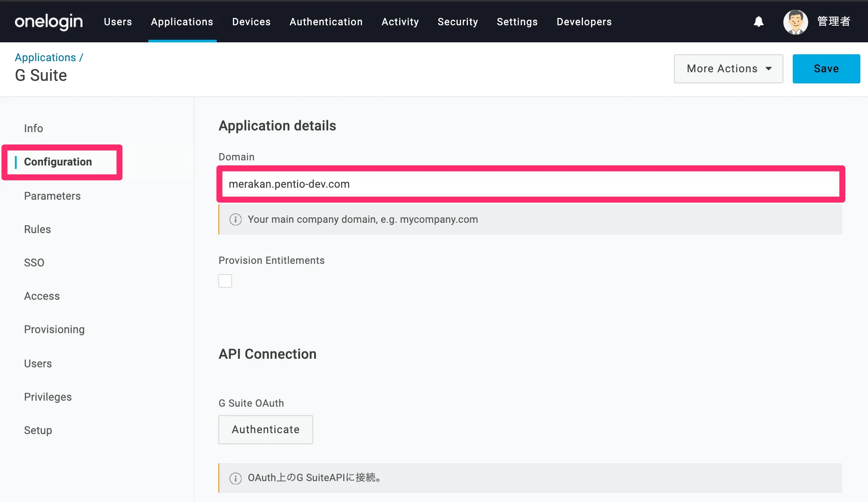Click the admin user avatar
Screen dimensions: 868x502
(795, 22)
